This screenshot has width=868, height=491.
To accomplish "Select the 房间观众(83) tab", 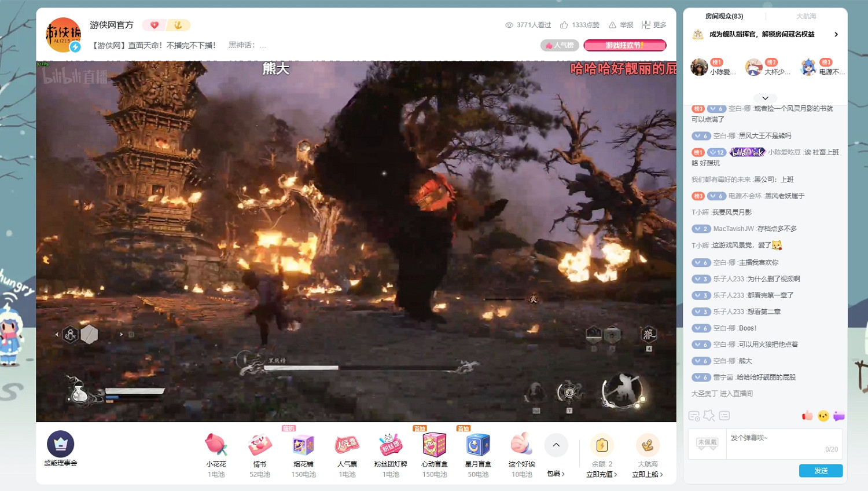I will (724, 16).
